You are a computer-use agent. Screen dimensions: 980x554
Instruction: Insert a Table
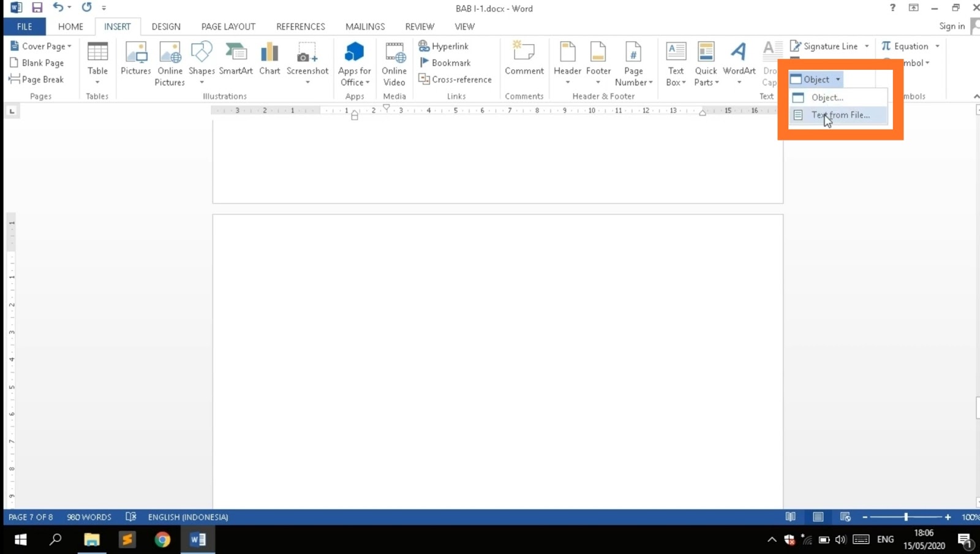97,64
